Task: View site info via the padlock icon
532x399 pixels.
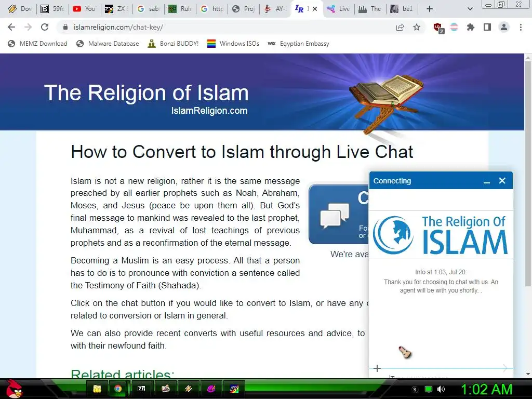Action: click(65, 27)
